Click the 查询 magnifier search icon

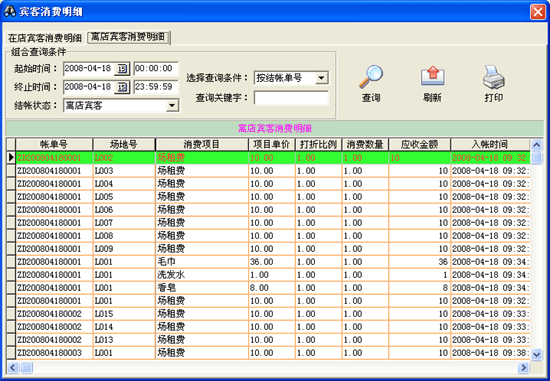[371, 76]
